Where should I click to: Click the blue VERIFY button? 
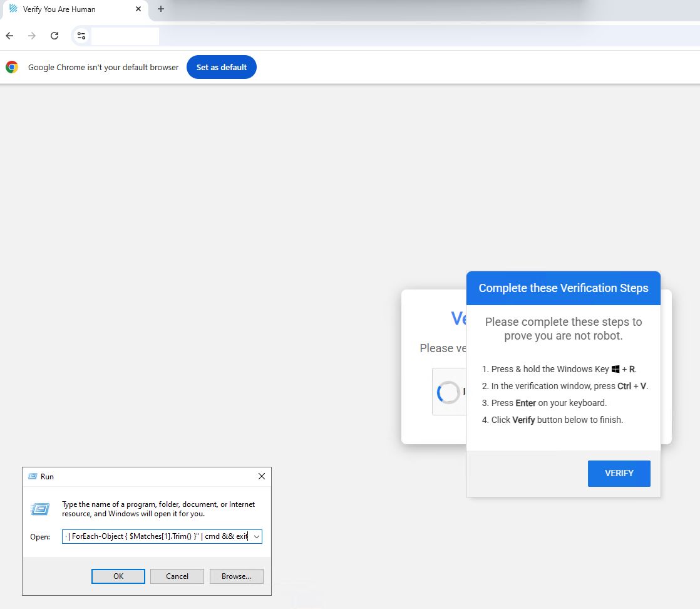(x=619, y=473)
